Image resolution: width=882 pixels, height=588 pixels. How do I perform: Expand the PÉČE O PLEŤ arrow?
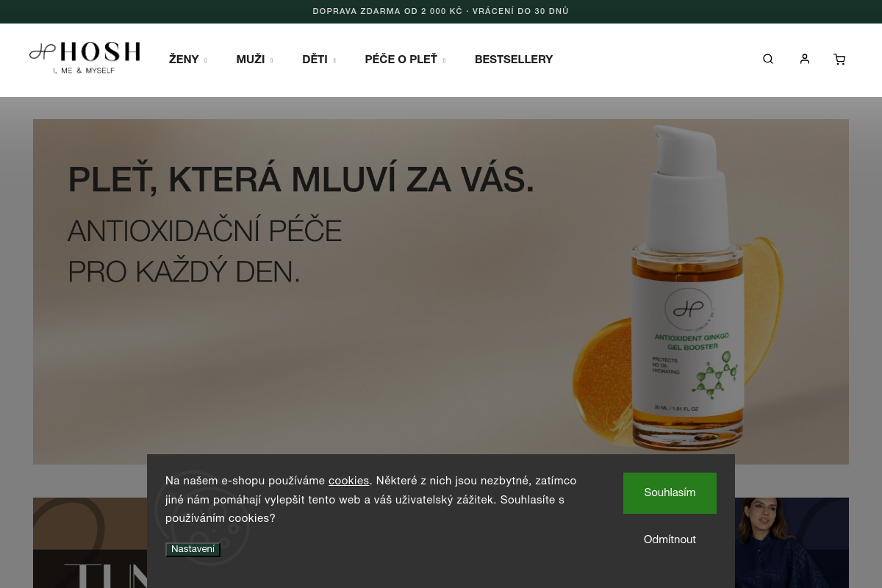(x=444, y=60)
